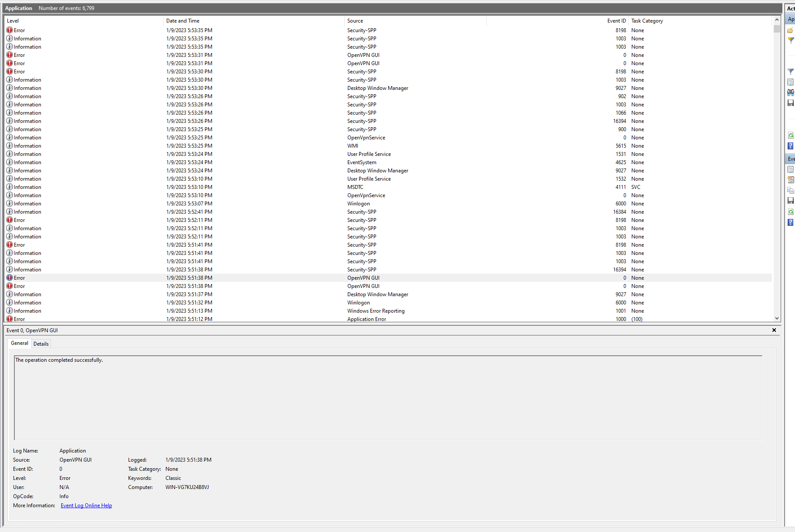This screenshot has width=795, height=532.
Task: Refresh the Application event log
Action: pyautogui.click(x=790, y=135)
